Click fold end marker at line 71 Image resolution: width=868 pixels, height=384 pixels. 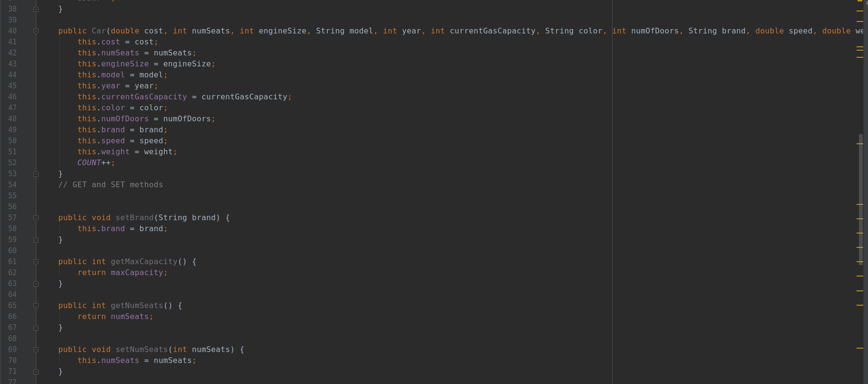click(x=36, y=372)
